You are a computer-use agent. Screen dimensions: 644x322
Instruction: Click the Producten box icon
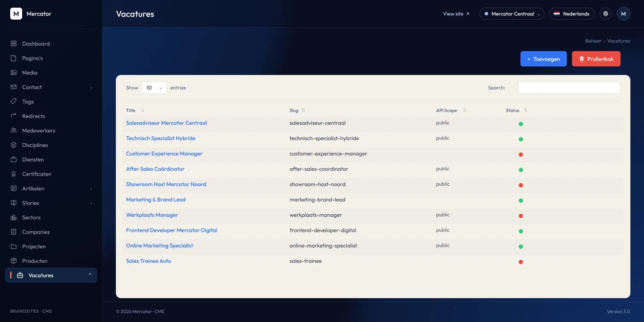click(x=14, y=261)
